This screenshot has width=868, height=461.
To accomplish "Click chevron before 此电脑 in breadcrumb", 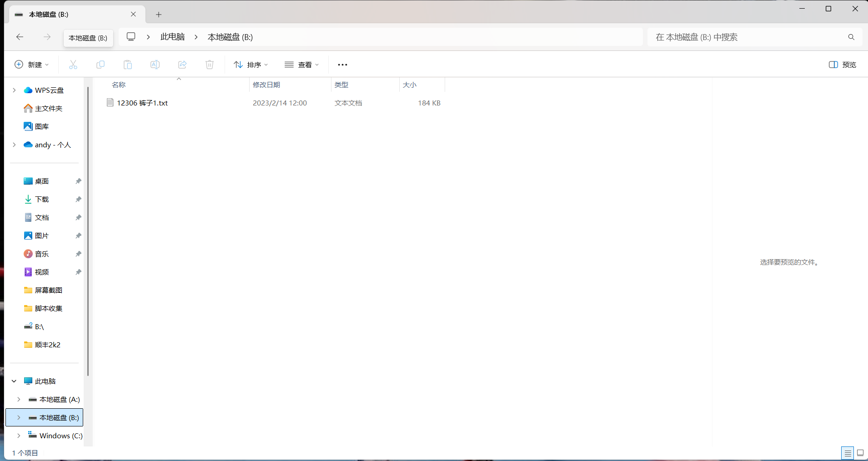I will pyautogui.click(x=148, y=37).
